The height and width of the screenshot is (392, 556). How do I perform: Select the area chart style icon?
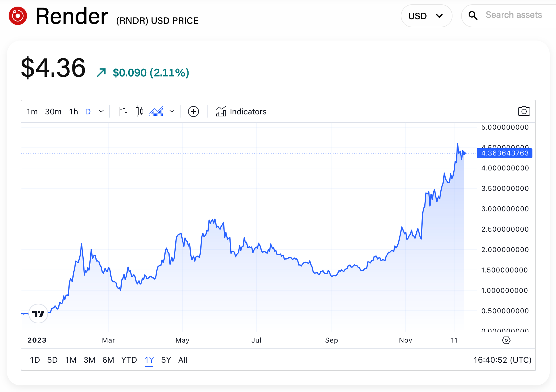[x=156, y=112]
